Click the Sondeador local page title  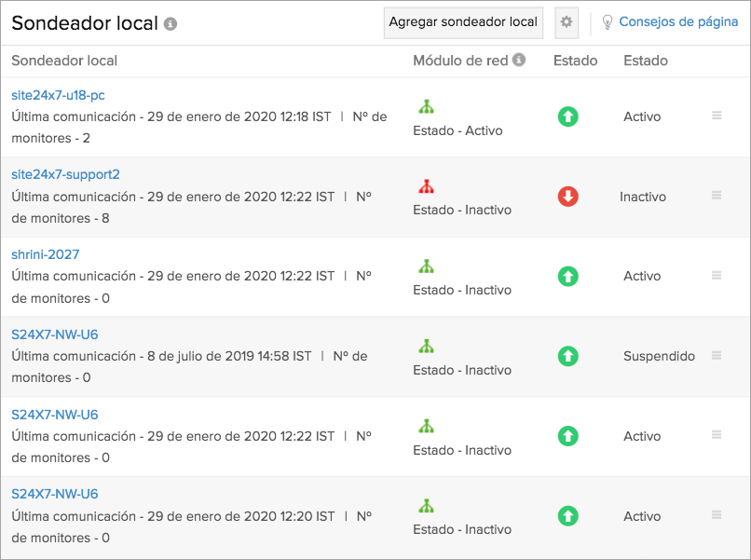click(x=85, y=23)
